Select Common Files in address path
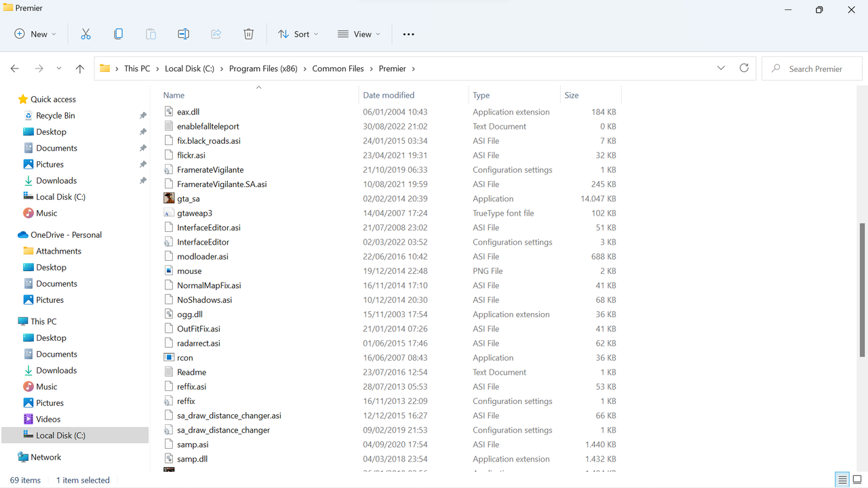This screenshot has height=488, width=868. click(338, 68)
